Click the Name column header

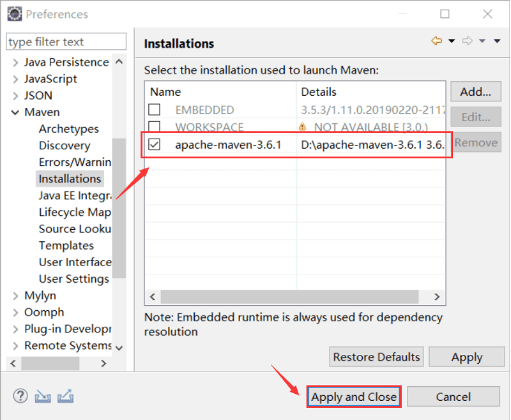220,92
